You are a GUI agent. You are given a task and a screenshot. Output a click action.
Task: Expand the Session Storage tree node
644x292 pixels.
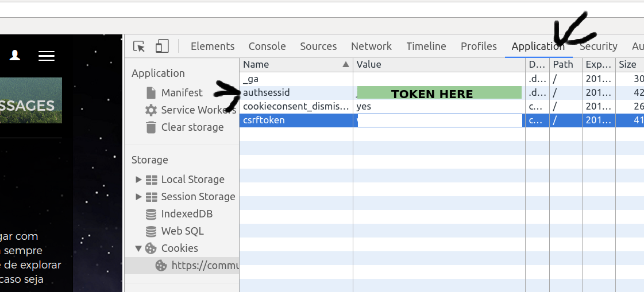[x=138, y=197]
